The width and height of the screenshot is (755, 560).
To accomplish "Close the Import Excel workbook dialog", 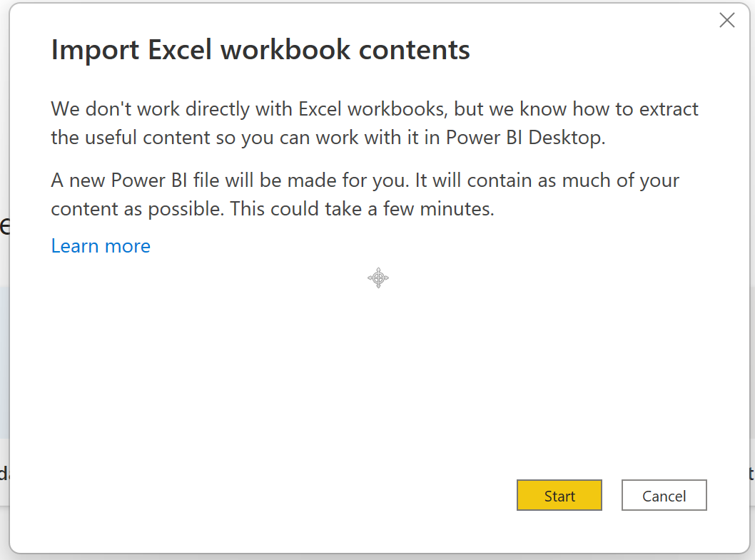I will (726, 20).
